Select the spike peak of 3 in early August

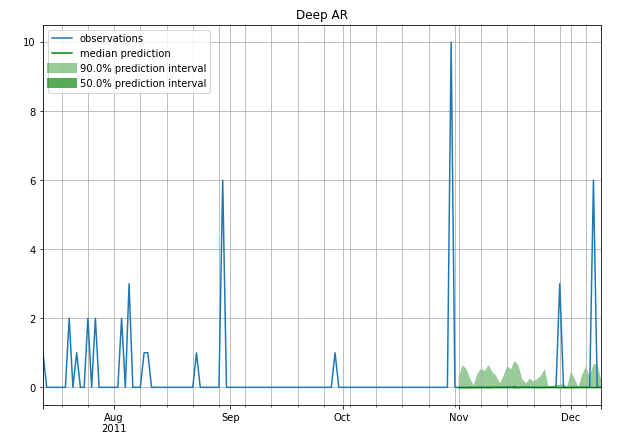click(x=129, y=285)
